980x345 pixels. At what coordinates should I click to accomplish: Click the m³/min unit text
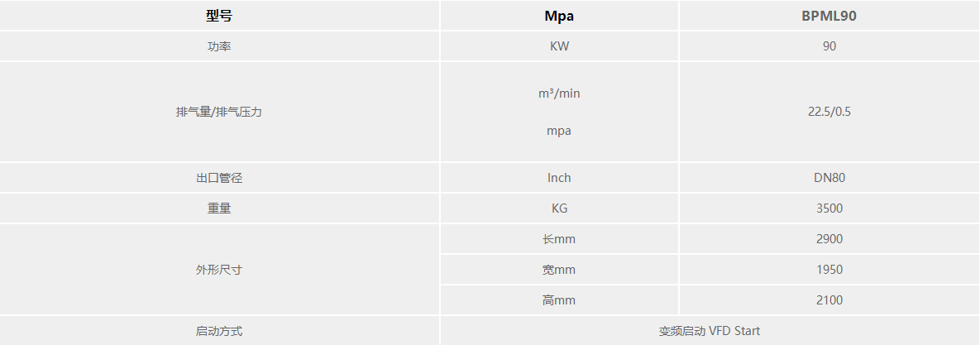click(559, 93)
